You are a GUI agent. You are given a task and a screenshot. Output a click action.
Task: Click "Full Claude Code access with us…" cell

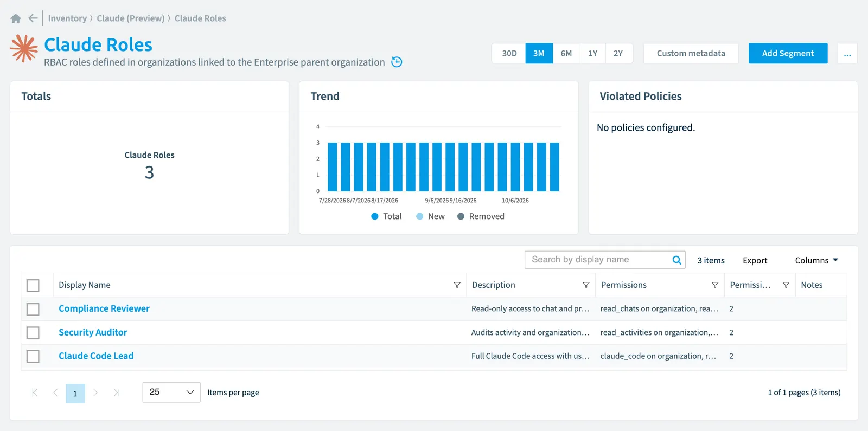tap(530, 356)
